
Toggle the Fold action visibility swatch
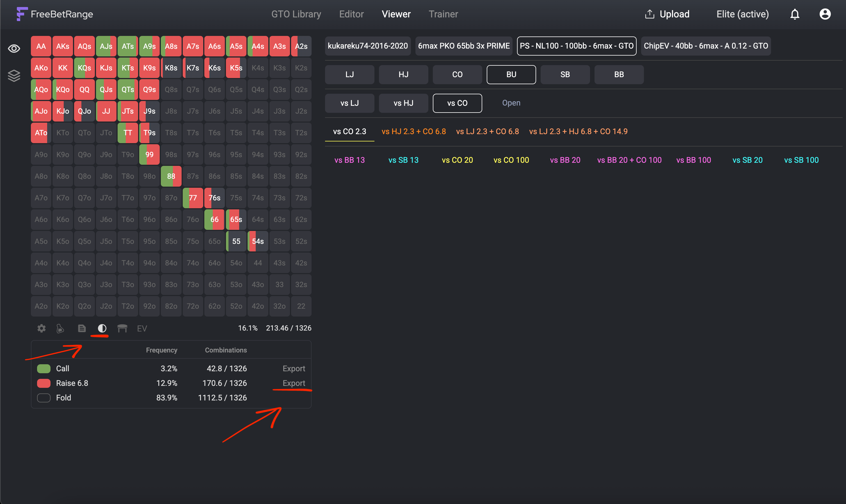(44, 397)
